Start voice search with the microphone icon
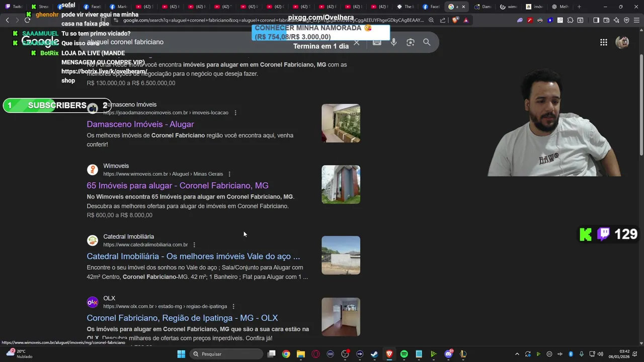Screen dimensions: 644x362 pos(394,42)
